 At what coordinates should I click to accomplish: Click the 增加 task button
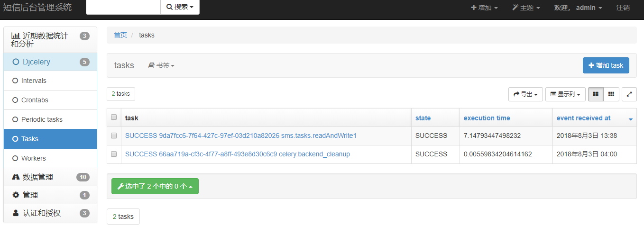click(x=606, y=65)
